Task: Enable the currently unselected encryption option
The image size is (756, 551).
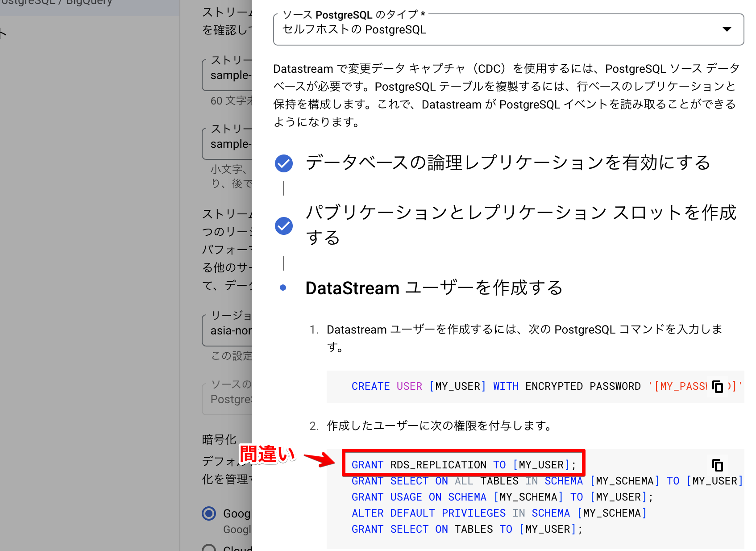Action: (209, 548)
